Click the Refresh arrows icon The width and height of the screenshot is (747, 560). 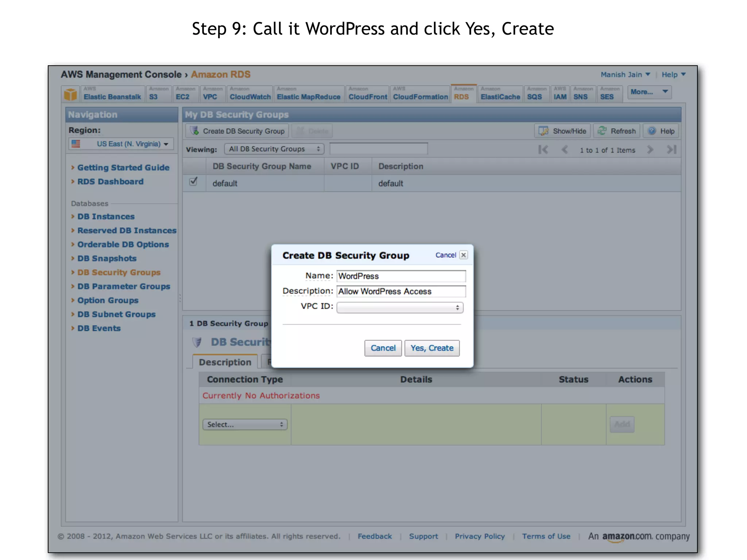[x=602, y=131]
